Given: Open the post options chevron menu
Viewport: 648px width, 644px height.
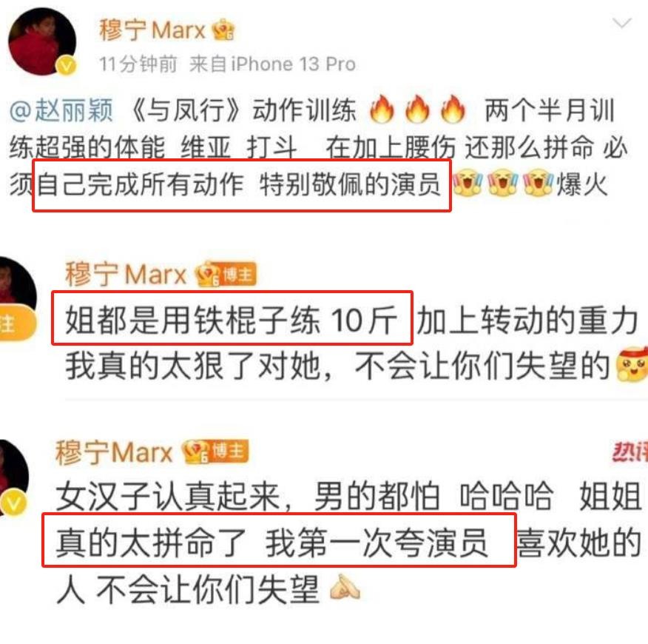Looking at the screenshot, I should click(x=621, y=24).
